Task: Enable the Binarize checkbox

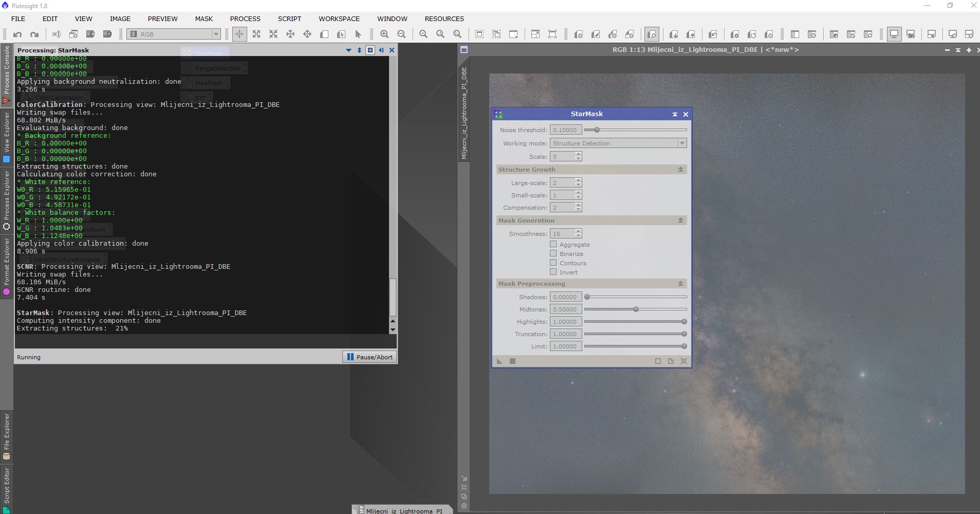Action: point(553,254)
